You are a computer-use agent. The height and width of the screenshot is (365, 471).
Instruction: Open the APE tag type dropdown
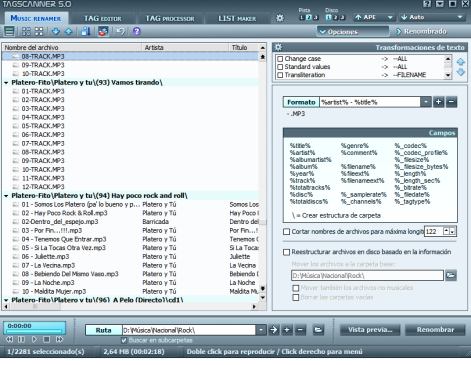coord(390,17)
